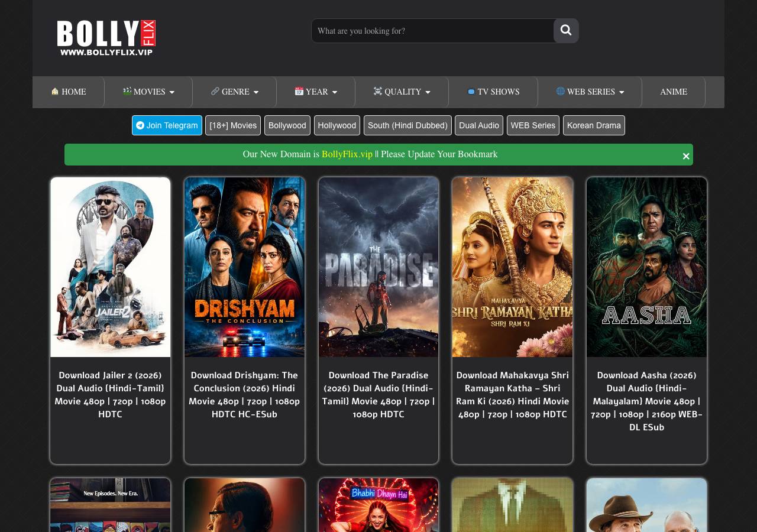Image resolution: width=757 pixels, height=532 pixels.
Task: Click 'Download Jailer 2 (2026)' title link
Action: click(111, 395)
